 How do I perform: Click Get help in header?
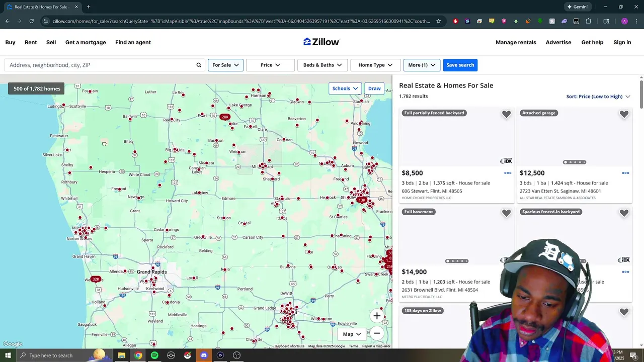(x=592, y=42)
